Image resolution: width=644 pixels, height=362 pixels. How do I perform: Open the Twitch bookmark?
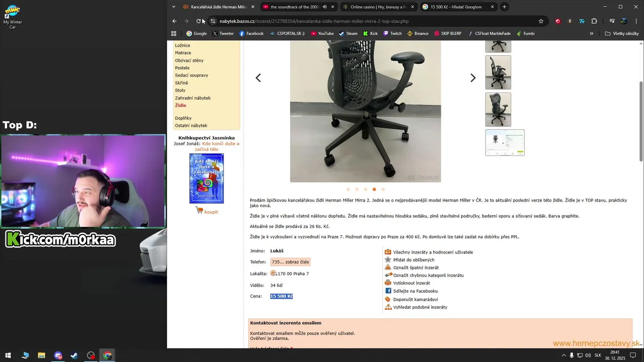point(392,34)
